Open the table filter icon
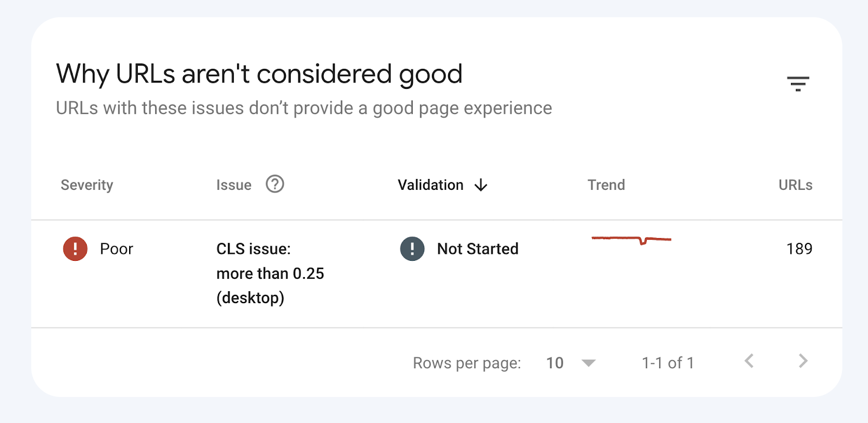 (798, 84)
